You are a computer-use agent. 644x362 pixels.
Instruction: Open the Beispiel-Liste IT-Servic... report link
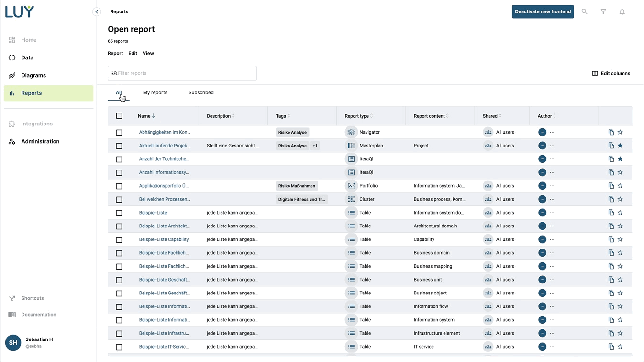(x=164, y=347)
